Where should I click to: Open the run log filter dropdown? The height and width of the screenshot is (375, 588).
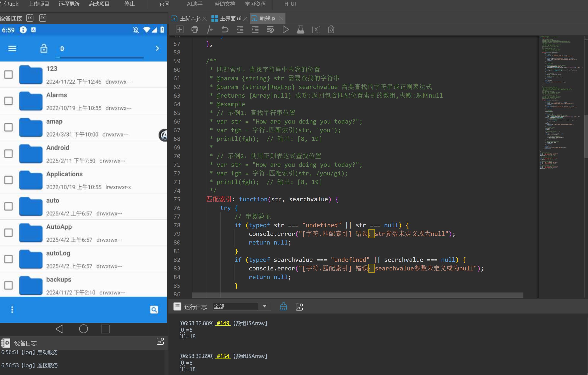265,306
